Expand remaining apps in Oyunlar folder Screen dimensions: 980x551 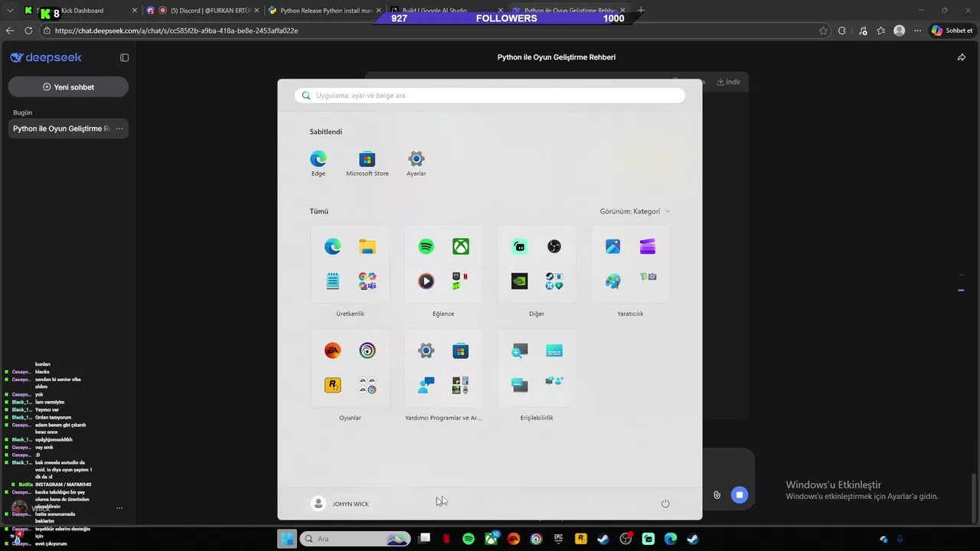tap(367, 385)
